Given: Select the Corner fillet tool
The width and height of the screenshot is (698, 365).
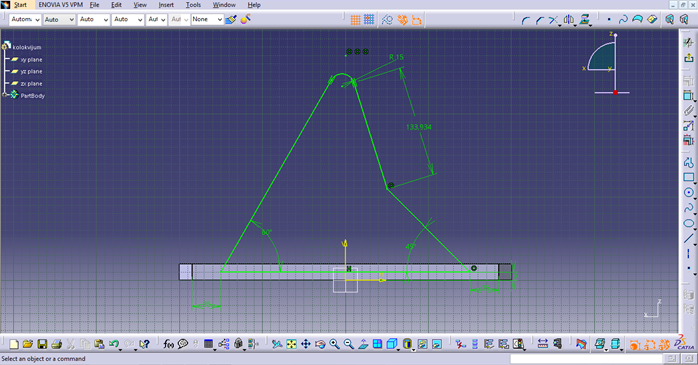Looking at the screenshot, I should point(526,20).
